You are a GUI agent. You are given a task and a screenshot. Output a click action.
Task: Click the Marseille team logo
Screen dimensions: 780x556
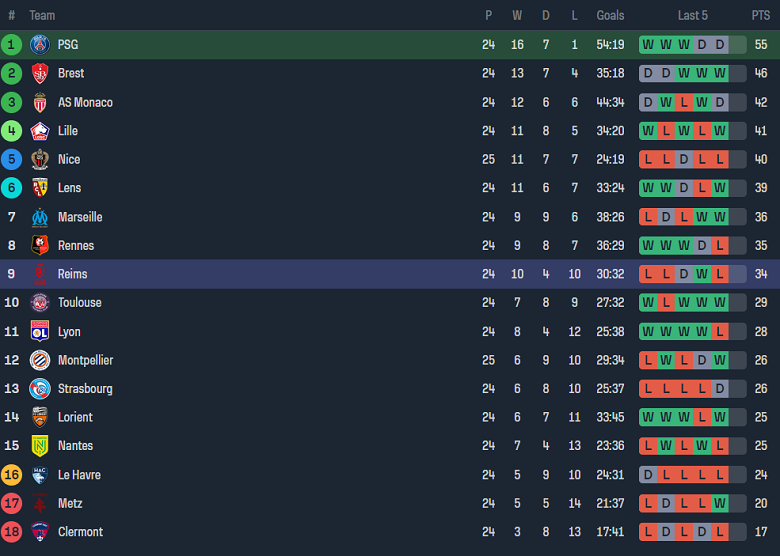coord(40,217)
